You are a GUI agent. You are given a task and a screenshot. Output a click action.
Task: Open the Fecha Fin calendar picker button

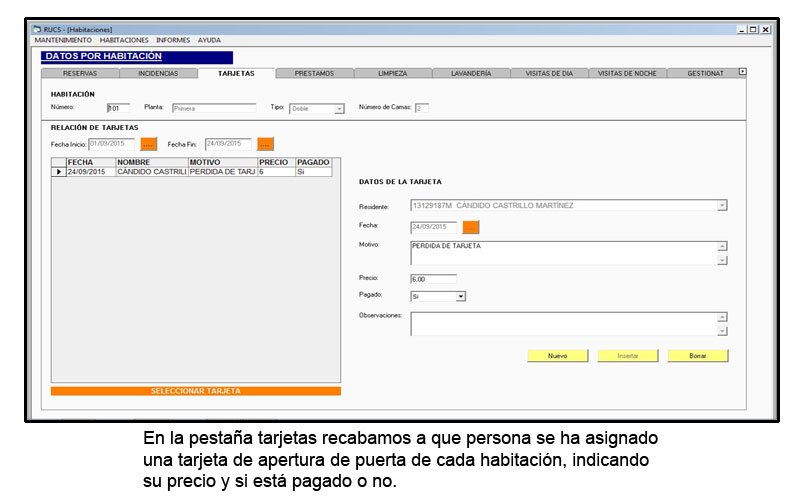(265, 144)
